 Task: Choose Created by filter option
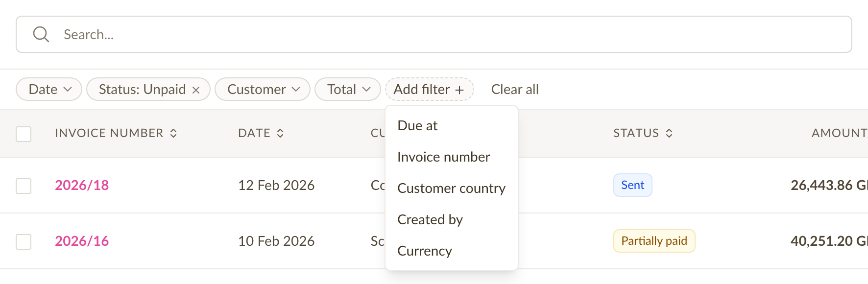click(x=452, y=219)
